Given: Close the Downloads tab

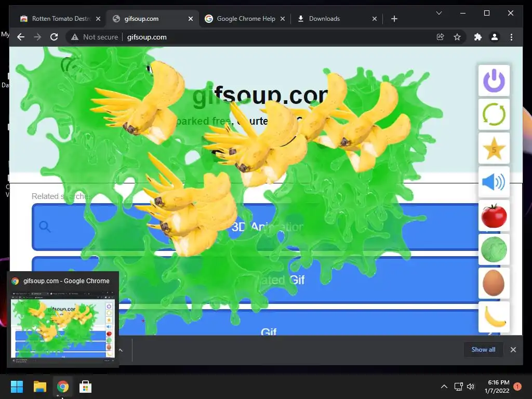Looking at the screenshot, I should pos(375,19).
